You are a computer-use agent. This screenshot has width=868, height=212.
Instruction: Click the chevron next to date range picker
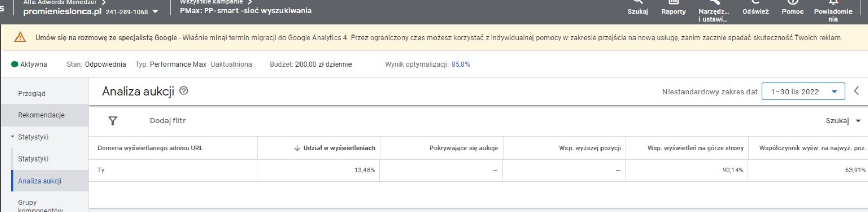856,91
